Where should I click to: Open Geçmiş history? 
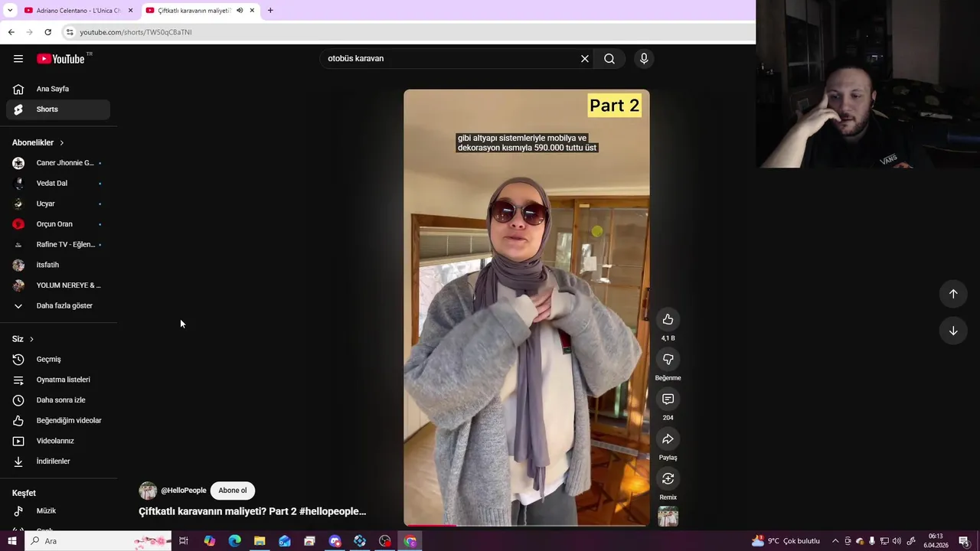tap(58, 360)
